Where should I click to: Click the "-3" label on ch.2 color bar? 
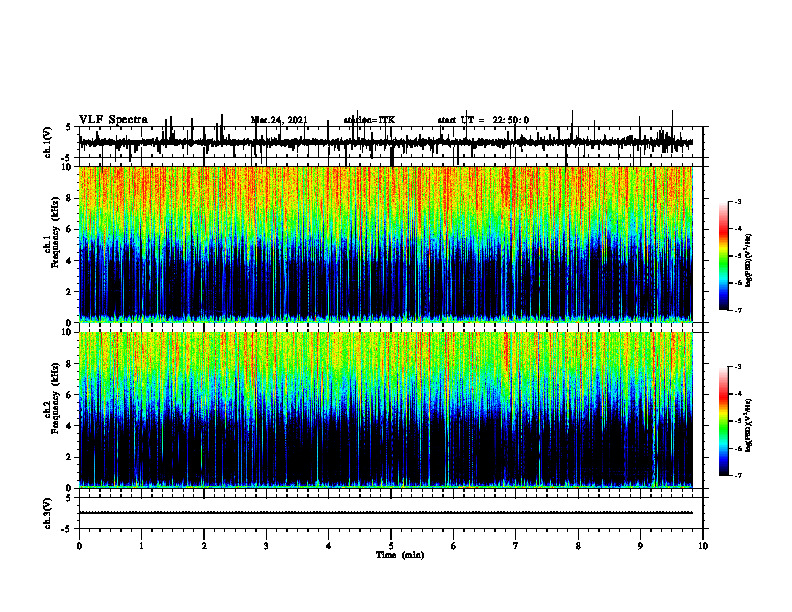coord(737,367)
